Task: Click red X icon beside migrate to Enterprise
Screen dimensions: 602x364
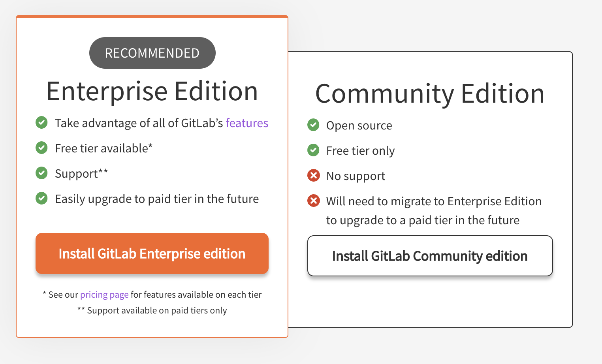Action: 313,201
